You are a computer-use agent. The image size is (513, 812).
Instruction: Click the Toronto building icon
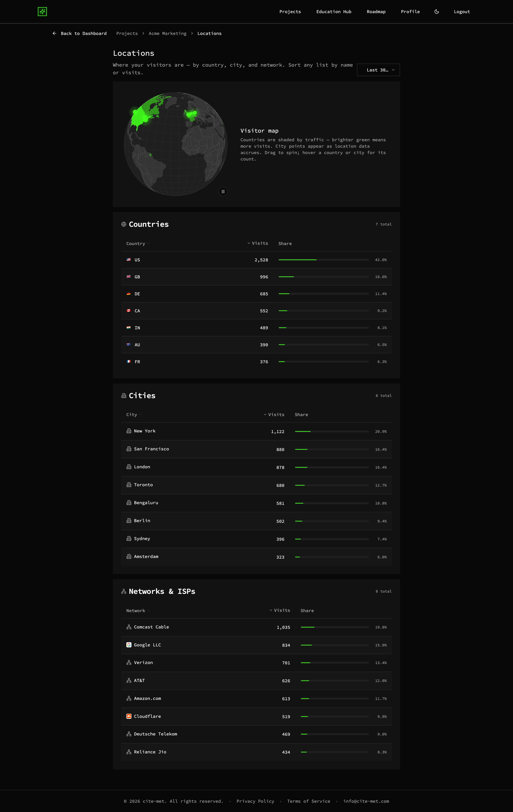(129, 485)
